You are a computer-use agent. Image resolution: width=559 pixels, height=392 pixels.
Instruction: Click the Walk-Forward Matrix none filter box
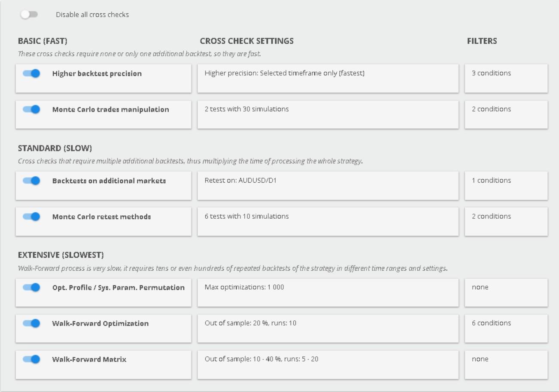(506, 364)
